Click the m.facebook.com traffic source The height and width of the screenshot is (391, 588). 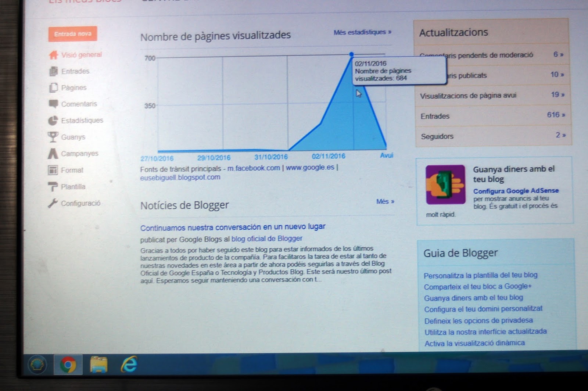(254, 168)
